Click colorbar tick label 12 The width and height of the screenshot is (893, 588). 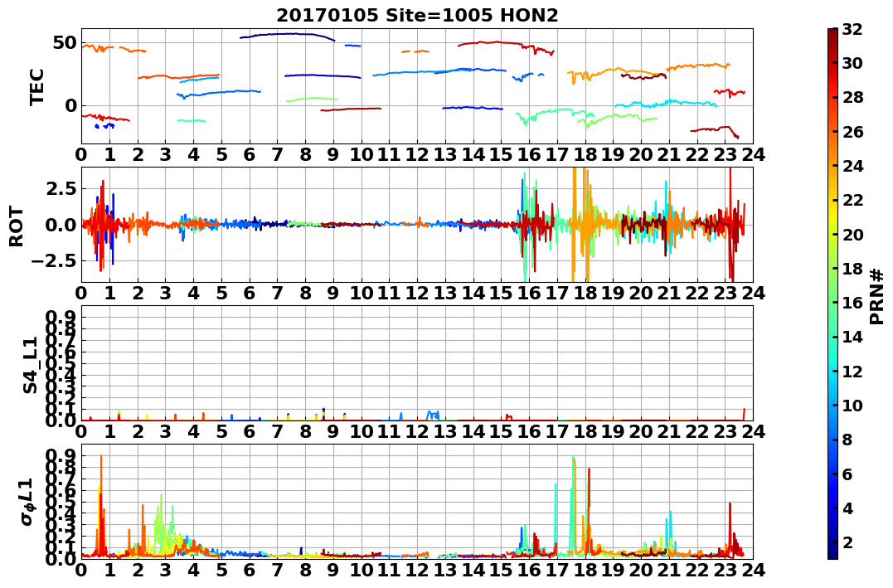click(x=852, y=371)
